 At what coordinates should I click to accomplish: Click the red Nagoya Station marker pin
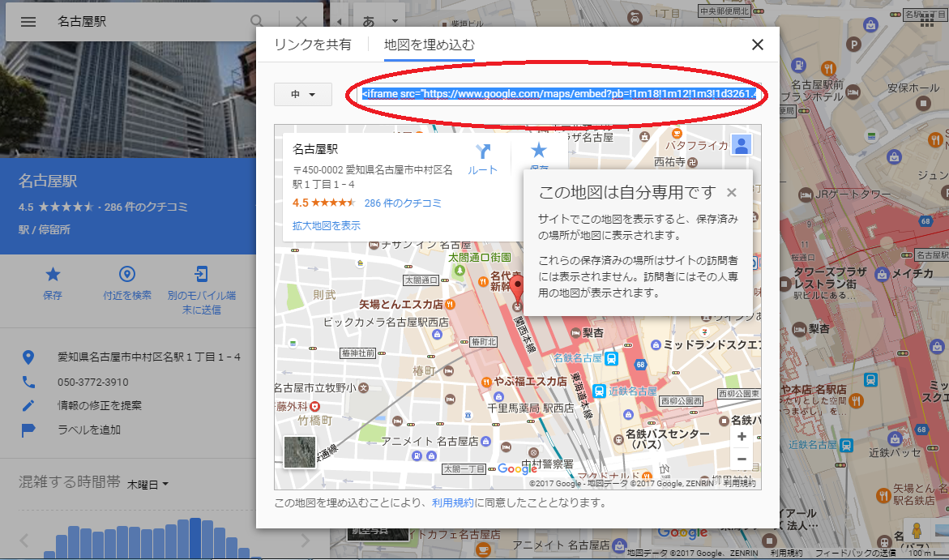point(516,287)
